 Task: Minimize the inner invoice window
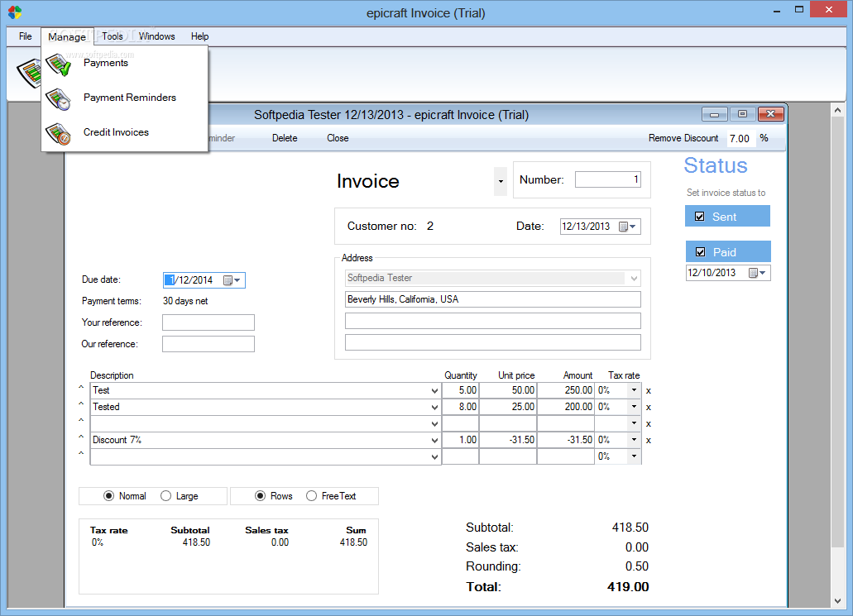point(714,114)
